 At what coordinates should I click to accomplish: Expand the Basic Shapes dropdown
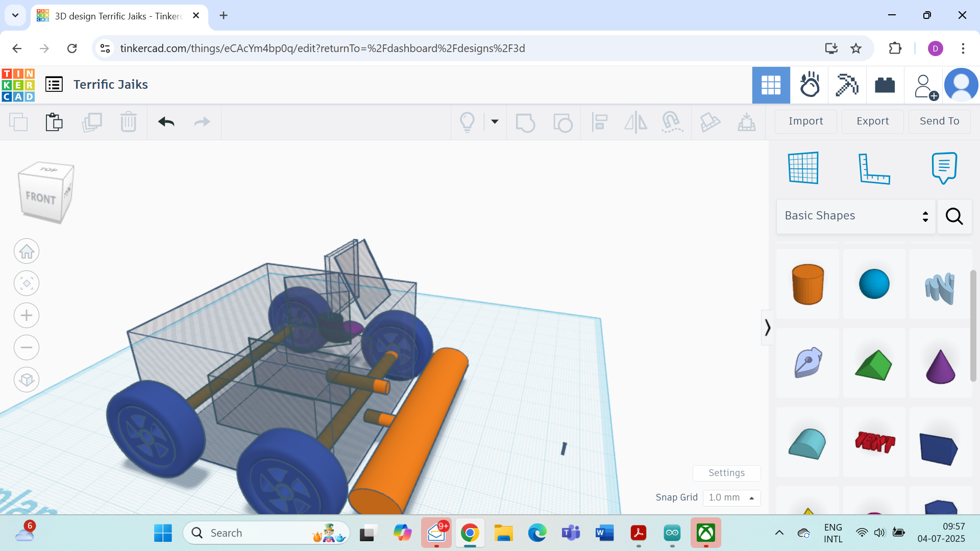(x=856, y=216)
